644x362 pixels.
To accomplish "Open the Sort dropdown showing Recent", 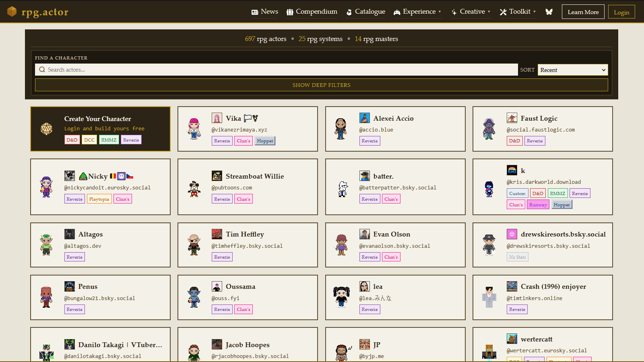I will coord(573,70).
